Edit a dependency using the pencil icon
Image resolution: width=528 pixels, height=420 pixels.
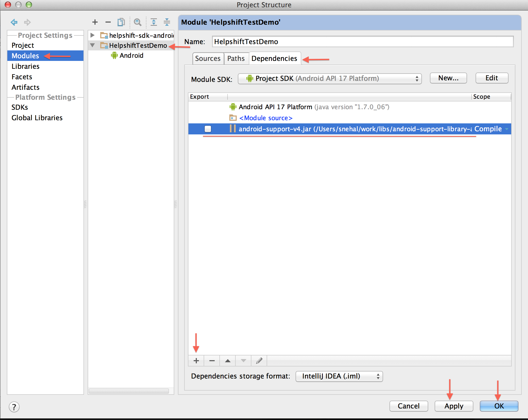(259, 360)
